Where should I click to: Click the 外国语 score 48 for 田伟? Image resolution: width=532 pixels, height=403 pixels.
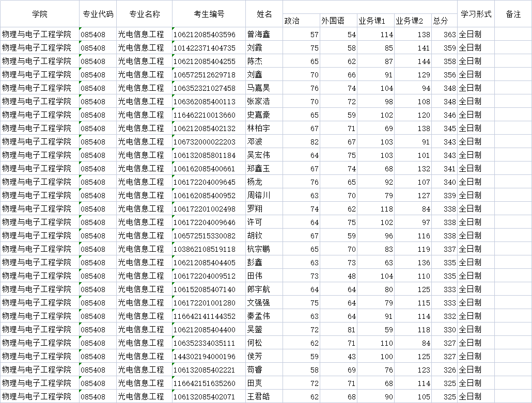click(x=338, y=276)
